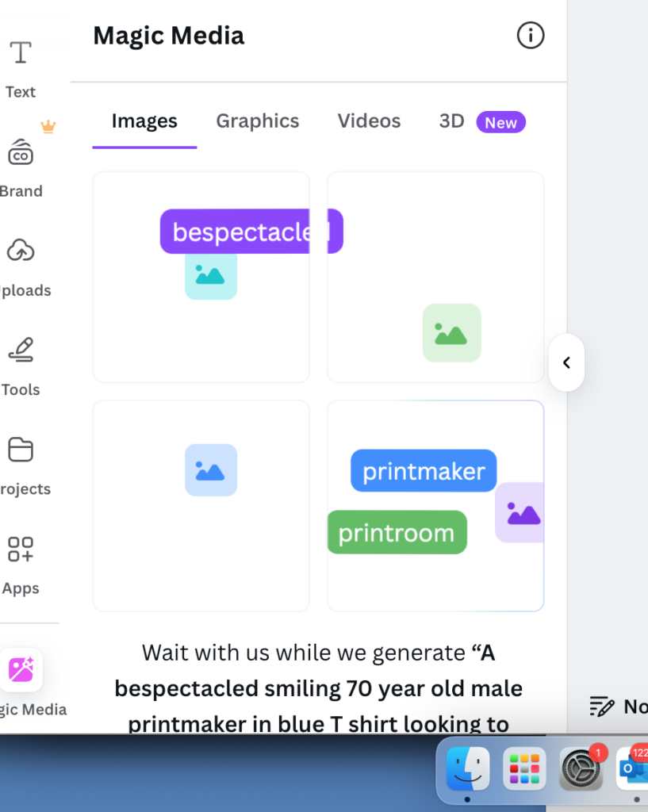Click the printmaker tag in loading card
The image size is (648, 812).
point(424,471)
